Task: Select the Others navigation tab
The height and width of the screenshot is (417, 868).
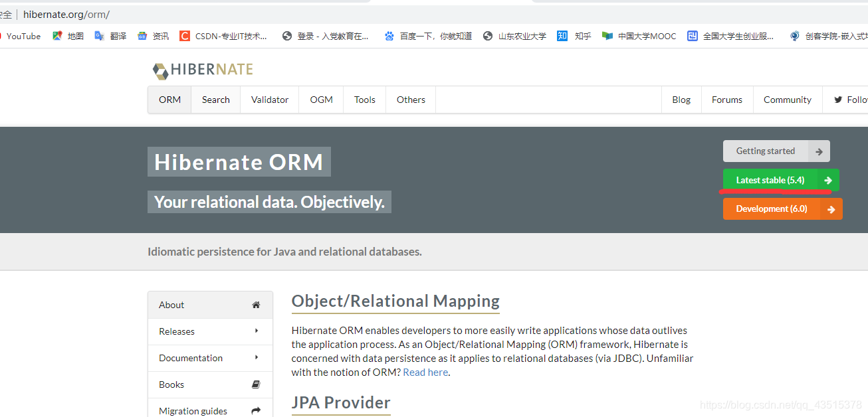Action: (x=411, y=100)
